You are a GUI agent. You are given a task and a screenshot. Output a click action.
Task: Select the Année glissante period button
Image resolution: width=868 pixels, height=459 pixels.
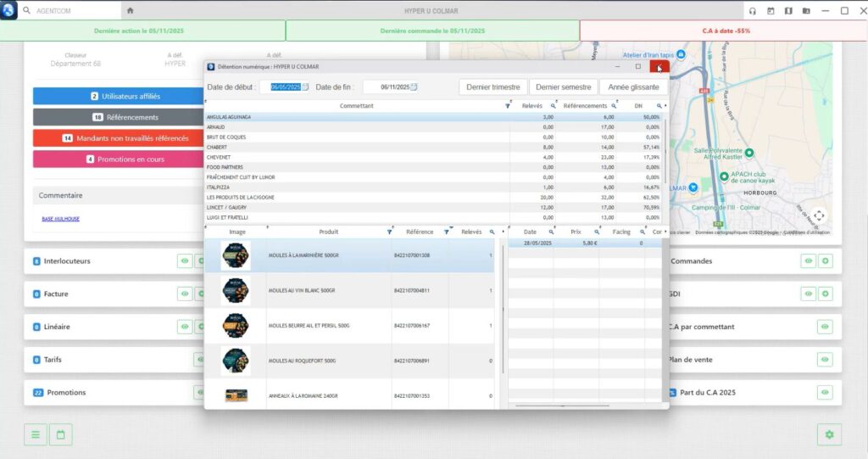[x=633, y=87]
